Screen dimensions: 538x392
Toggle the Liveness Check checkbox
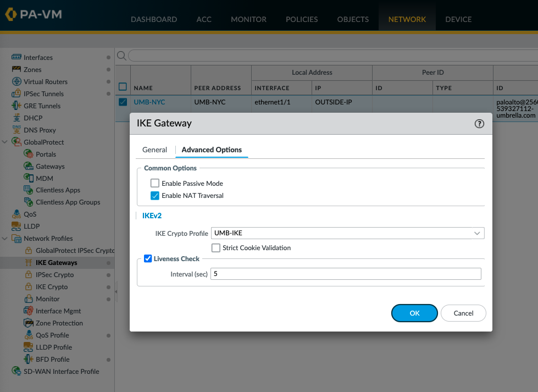[x=148, y=258]
